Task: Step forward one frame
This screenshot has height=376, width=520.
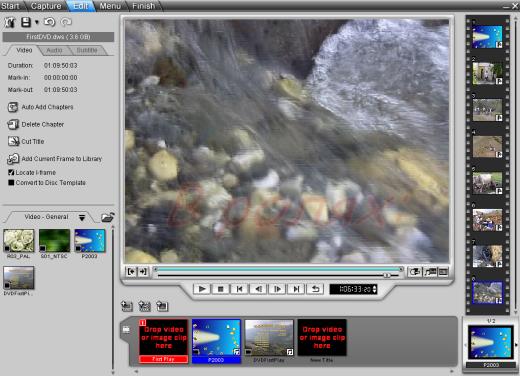Action: click(x=277, y=289)
